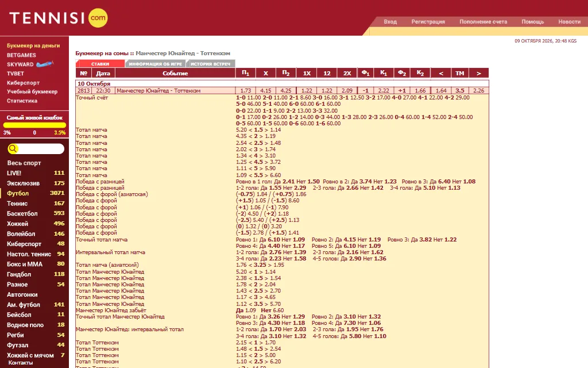Open SKYWARD game with plane icon

point(30,64)
